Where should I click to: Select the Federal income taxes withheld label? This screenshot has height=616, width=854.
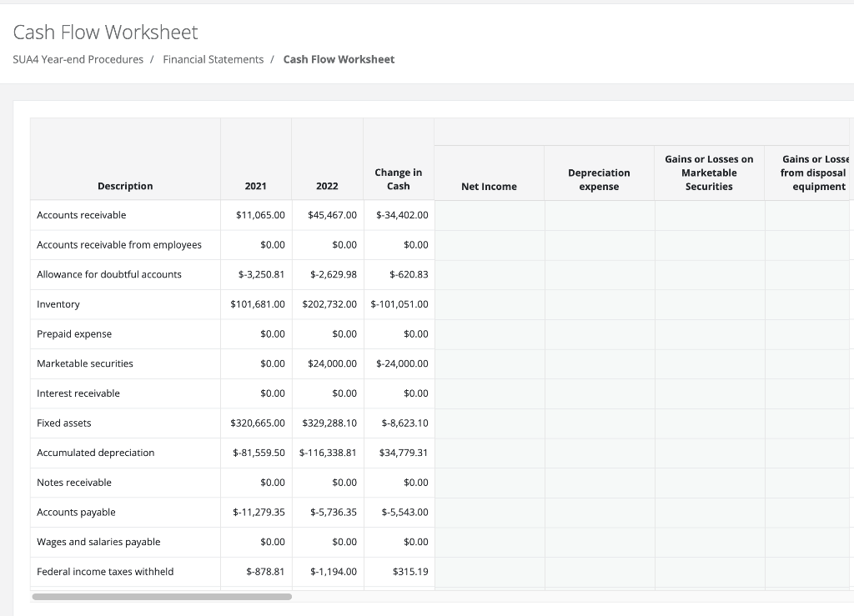[x=104, y=571]
